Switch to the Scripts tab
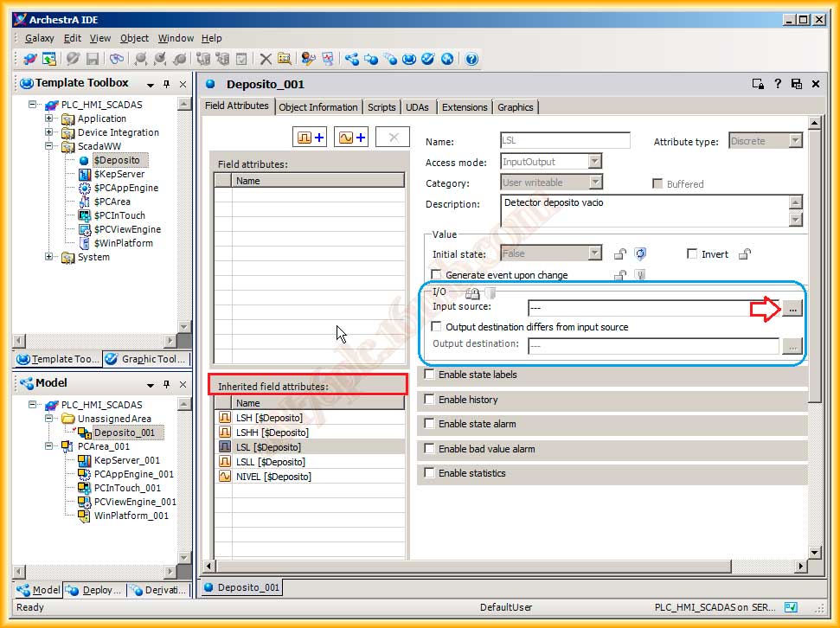The height and width of the screenshot is (628, 840). pyautogui.click(x=382, y=107)
